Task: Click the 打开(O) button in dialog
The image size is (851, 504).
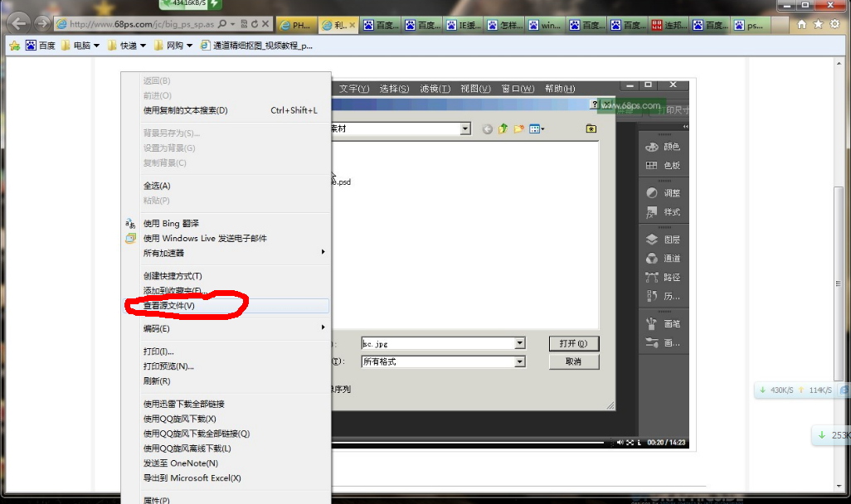Action: [x=574, y=343]
